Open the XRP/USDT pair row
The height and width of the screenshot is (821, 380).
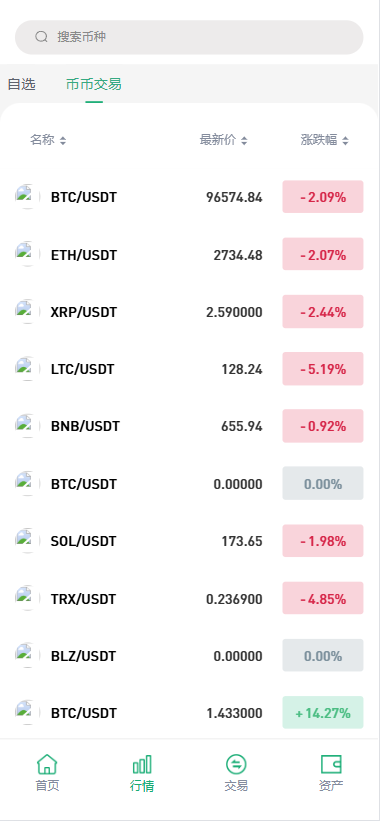tap(189, 312)
